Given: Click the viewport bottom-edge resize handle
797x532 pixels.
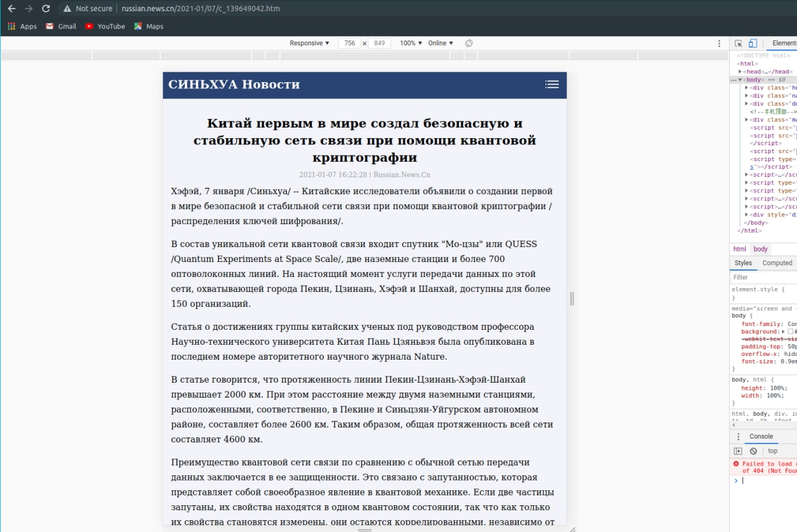Looking at the screenshot, I should 365,530.
